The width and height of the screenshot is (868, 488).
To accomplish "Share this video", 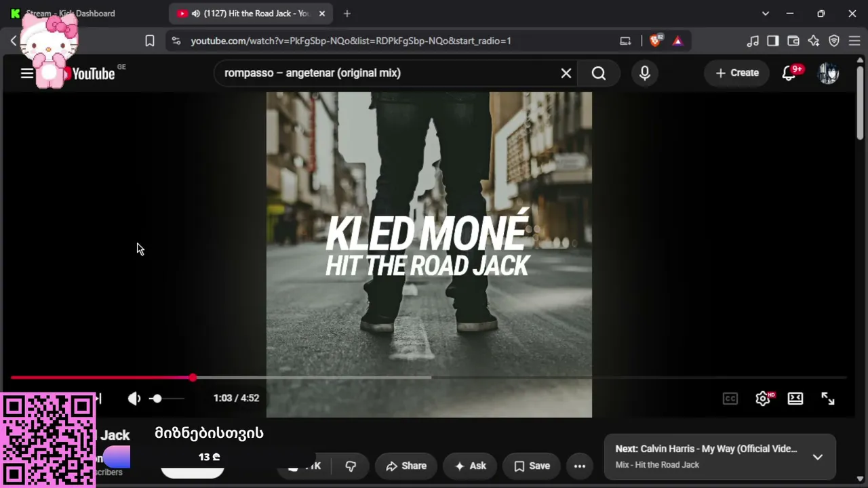I will [x=406, y=466].
